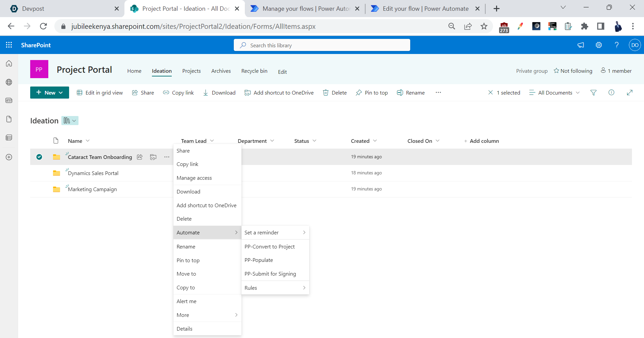Open the DO account profile avatar
The image size is (644, 338).
(635, 45)
